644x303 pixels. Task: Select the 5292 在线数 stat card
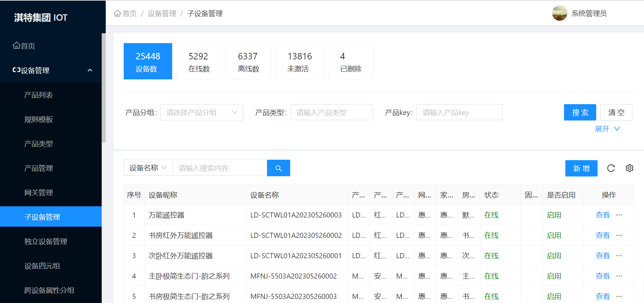click(199, 61)
